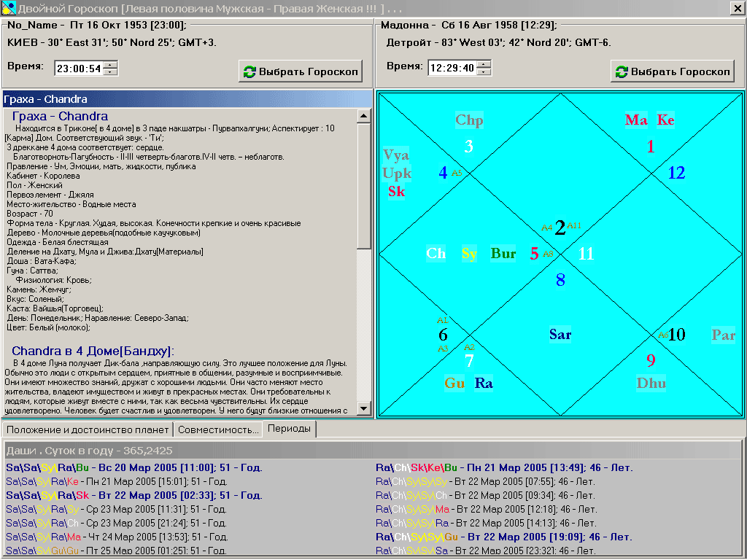
Task: Click the Sar planet label in the chart
Action: pyautogui.click(x=560, y=335)
